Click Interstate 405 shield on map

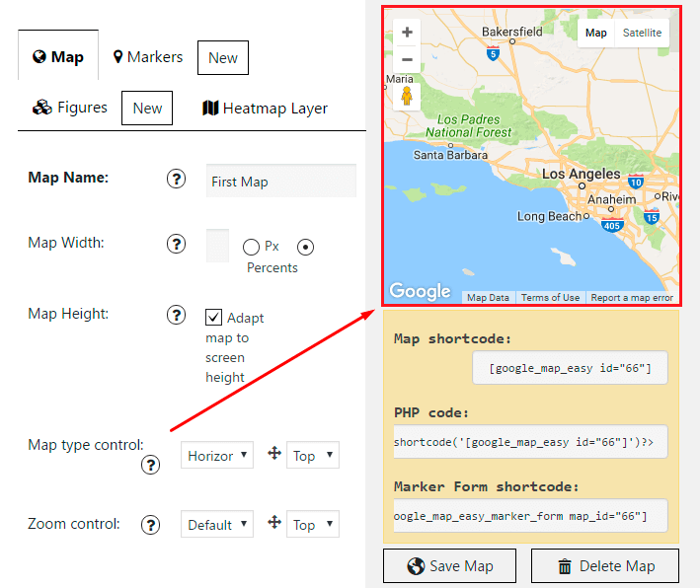[611, 225]
